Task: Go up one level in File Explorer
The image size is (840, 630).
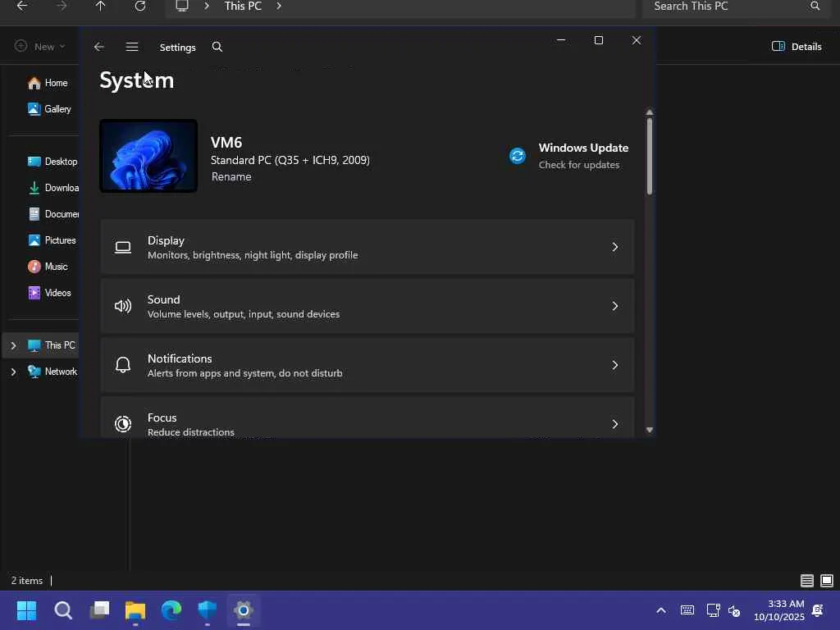Action: pos(101,6)
